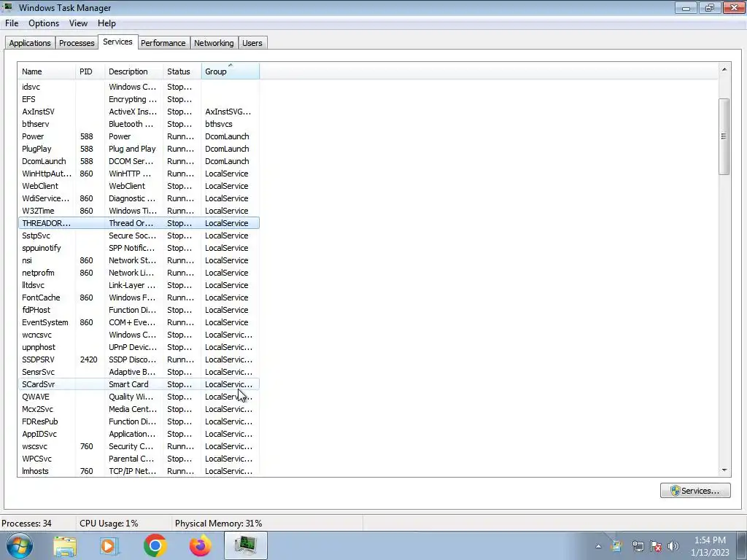The image size is (747, 560).
Task: Select the upnphost service row
Action: coord(139,346)
